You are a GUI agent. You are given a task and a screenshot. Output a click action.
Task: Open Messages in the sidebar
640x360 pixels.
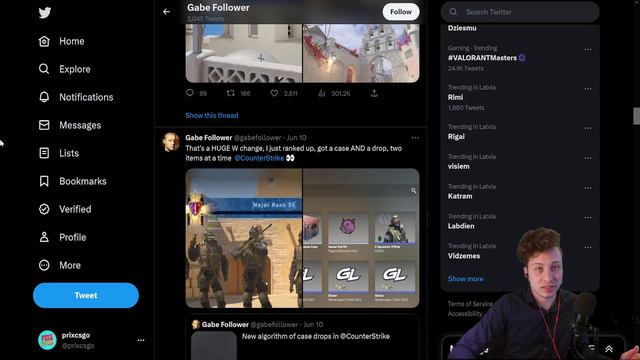point(80,125)
